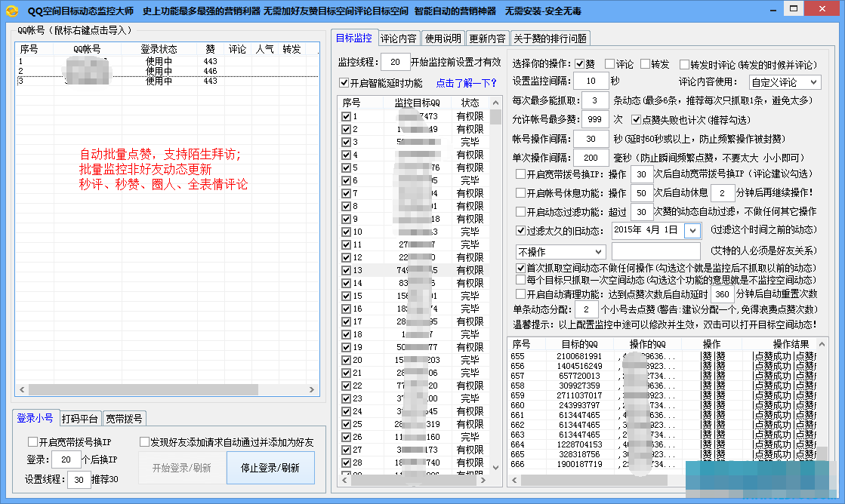Click the 登录 count input field
This screenshot has height=504, width=845.
(66, 459)
